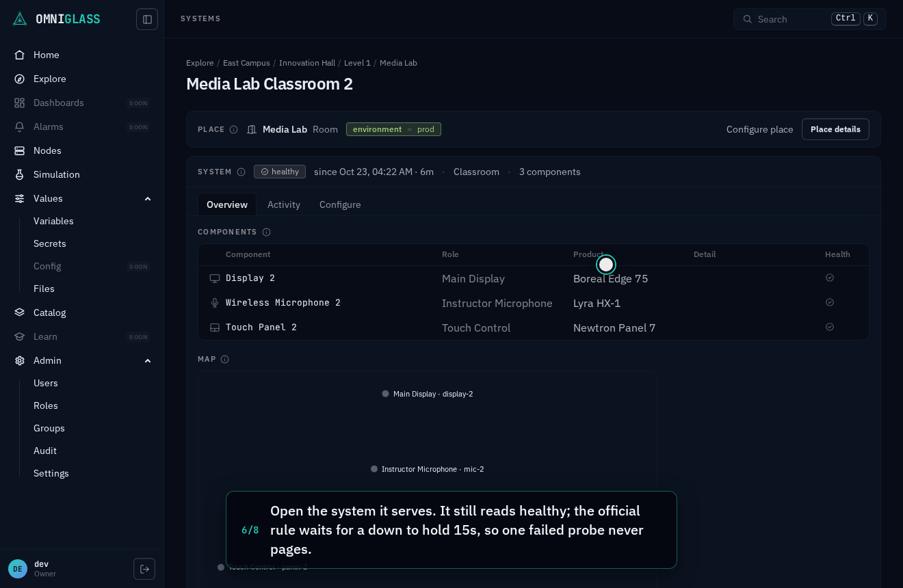The width and height of the screenshot is (903, 588).
Task: Click the Display 2 health check icon
Action: pos(830,278)
